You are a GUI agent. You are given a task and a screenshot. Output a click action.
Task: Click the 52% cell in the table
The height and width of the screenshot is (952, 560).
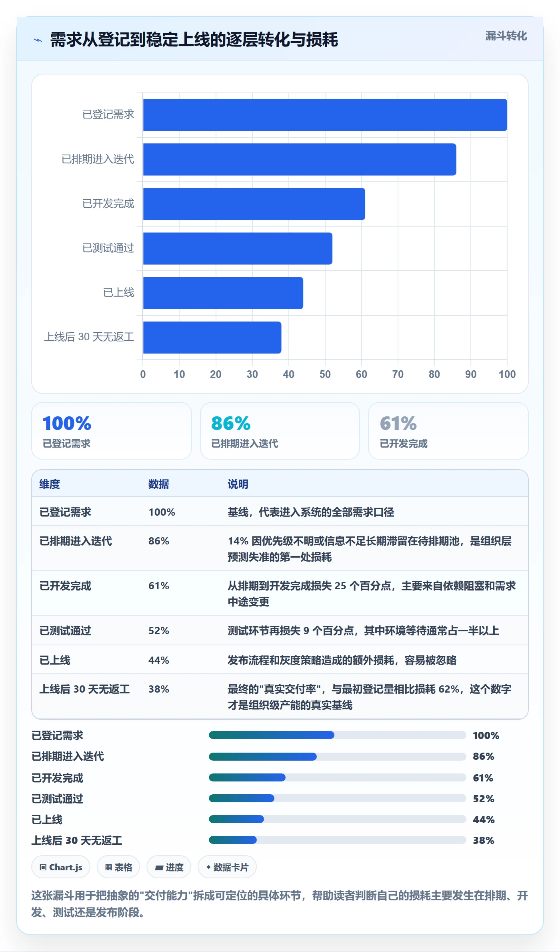(x=159, y=631)
